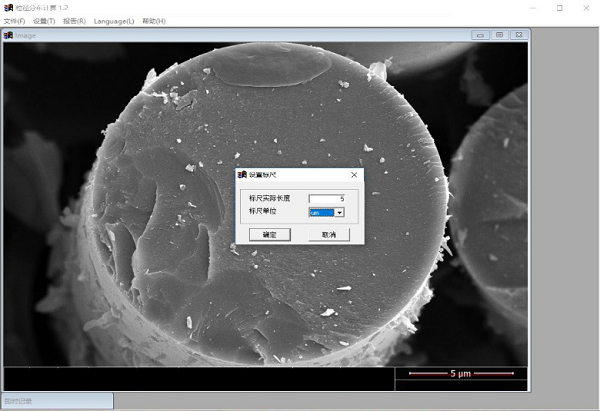Expand the 标尺单位 dropdown arrow
This screenshot has width=600, height=411.
click(x=339, y=212)
